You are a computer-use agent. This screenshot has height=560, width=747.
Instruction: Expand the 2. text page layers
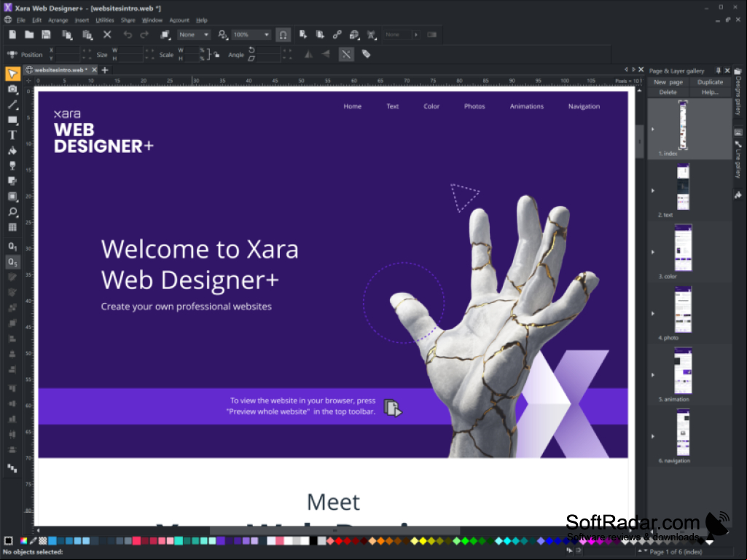pyautogui.click(x=653, y=191)
